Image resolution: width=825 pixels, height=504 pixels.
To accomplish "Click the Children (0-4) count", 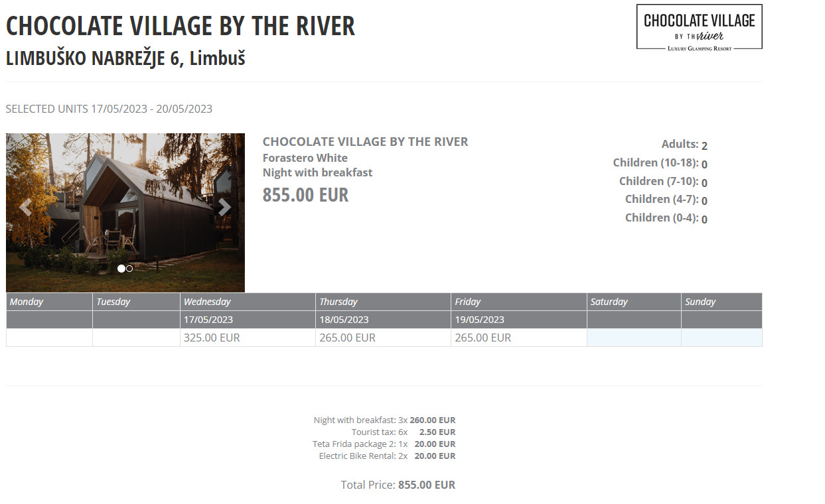I will 704,220.
